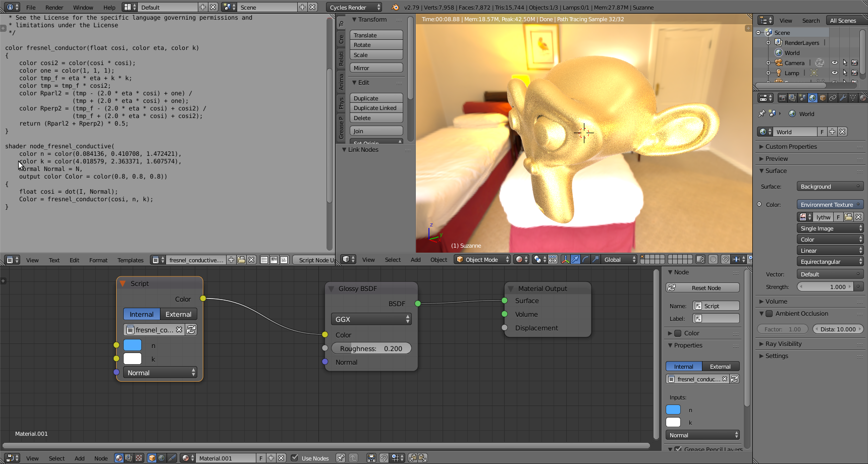This screenshot has height=464, width=868.
Task: Add a new World datablock
Action: coord(832,132)
